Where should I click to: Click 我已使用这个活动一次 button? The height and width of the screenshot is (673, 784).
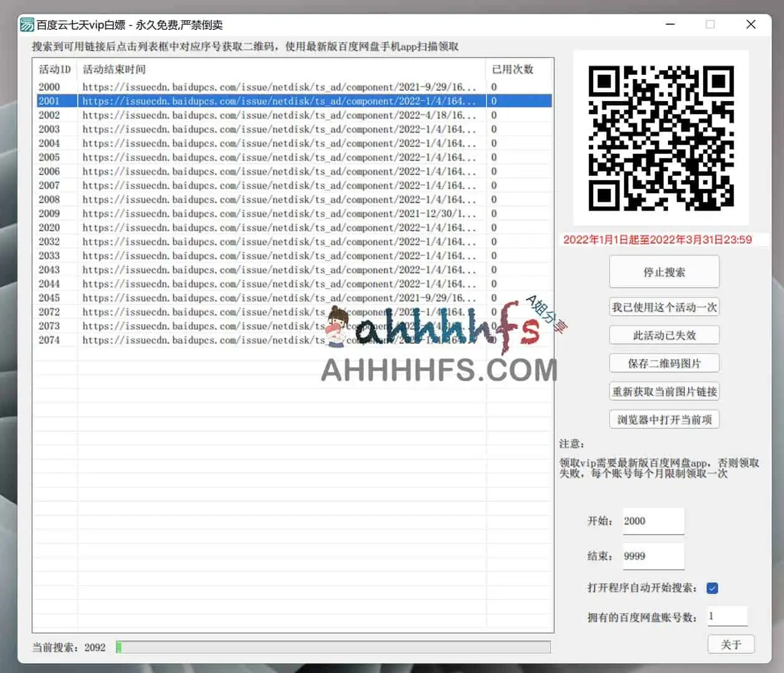click(664, 307)
